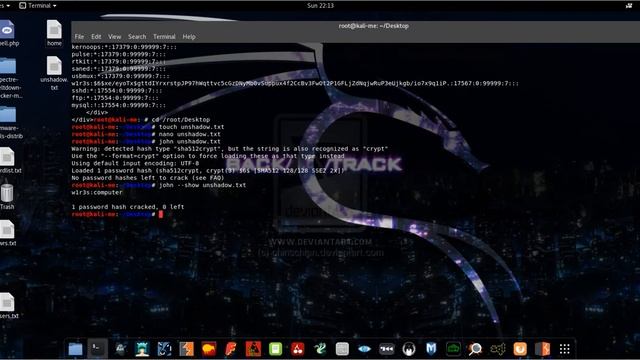
Task: Open the Edit menu in terminal
Action: point(96,37)
